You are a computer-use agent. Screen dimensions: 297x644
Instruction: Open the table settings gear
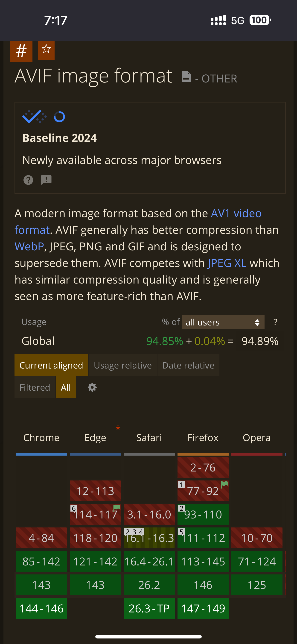[92, 387]
